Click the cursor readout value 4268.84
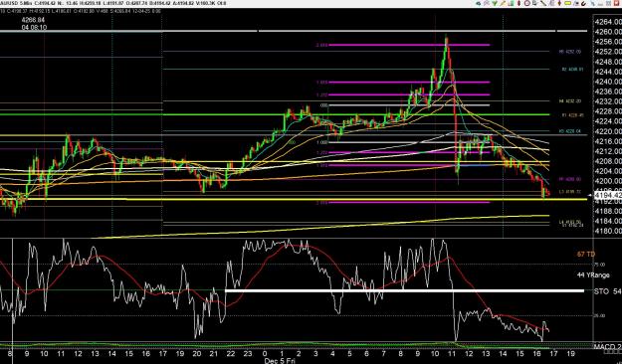The width and height of the screenshot is (622, 364). tap(34, 20)
